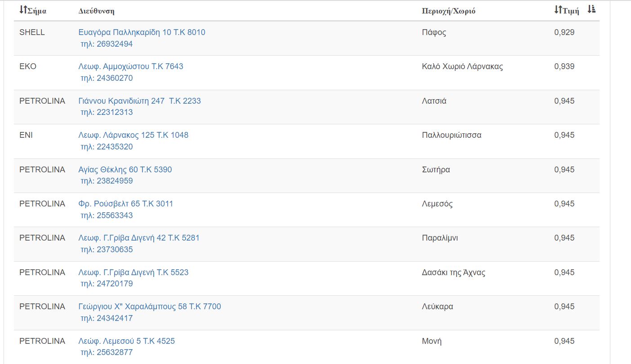
Task: Click the 0,939 price value
Action: [564, 66]
